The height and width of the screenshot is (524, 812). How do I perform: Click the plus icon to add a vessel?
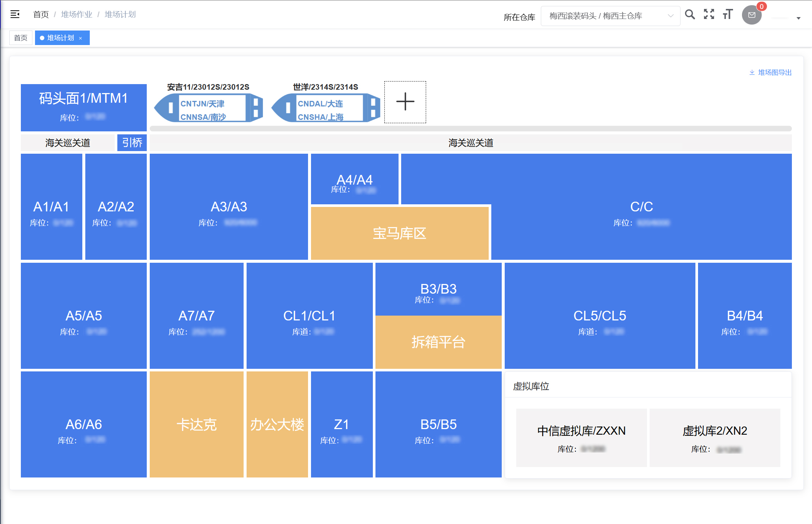click(x=405, y=102)
